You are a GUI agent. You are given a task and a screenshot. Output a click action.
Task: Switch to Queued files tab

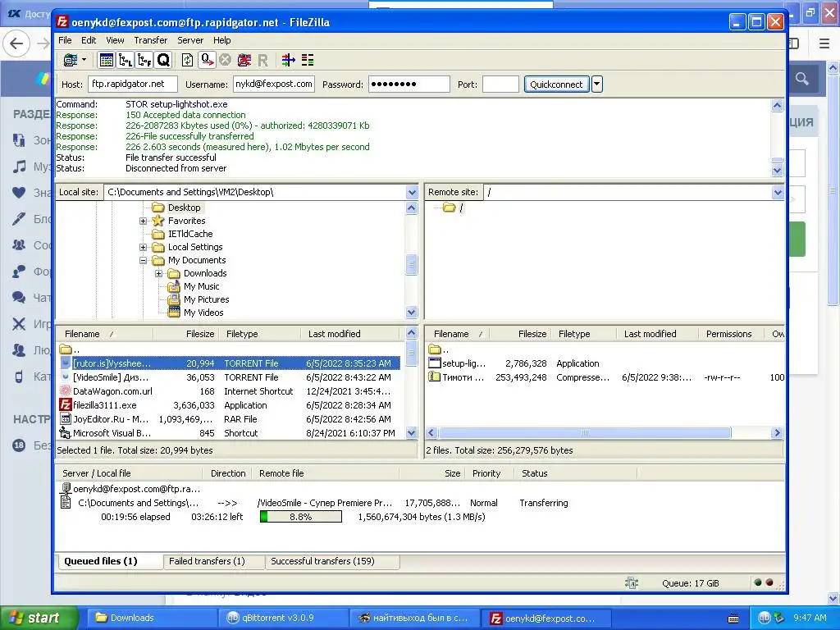click(x=109, y=561)
